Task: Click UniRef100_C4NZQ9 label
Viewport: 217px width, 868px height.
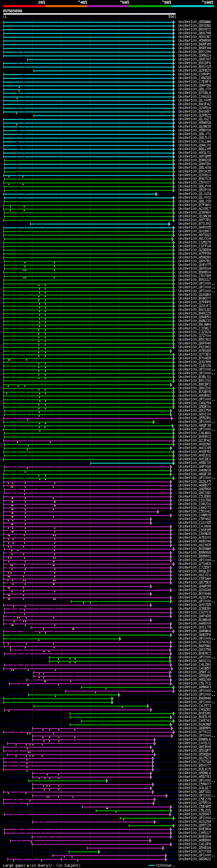Action: pos(195,78)
